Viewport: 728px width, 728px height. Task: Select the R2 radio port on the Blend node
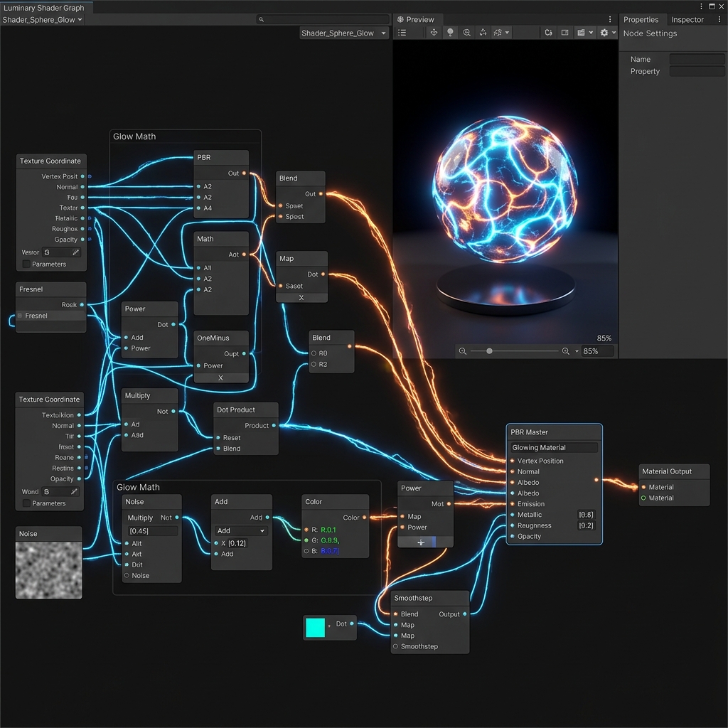tap(314, 364)
